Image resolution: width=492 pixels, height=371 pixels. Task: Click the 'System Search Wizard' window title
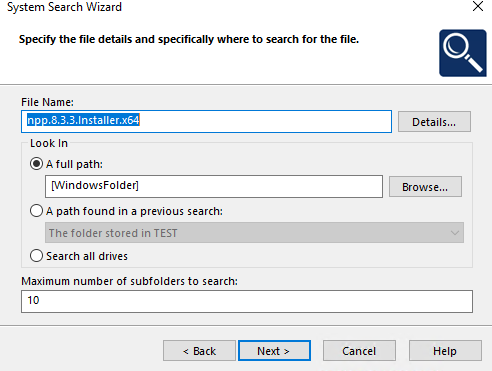tap(64, 7)
